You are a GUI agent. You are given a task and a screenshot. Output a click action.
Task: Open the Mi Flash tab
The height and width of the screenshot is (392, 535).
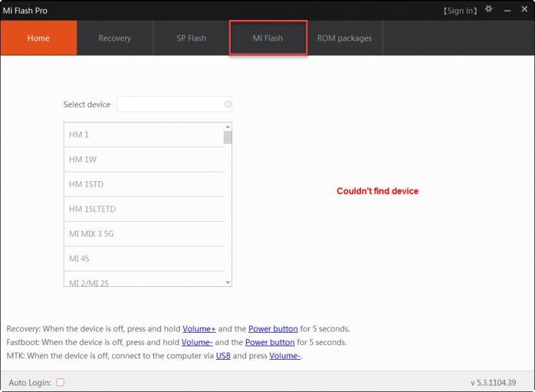267,38
